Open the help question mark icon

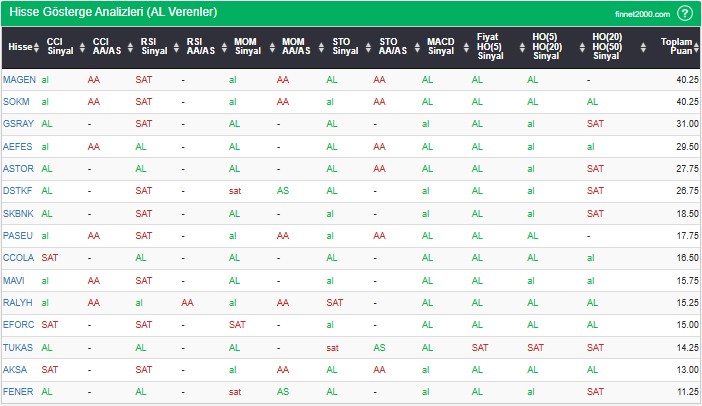point(684,13)
